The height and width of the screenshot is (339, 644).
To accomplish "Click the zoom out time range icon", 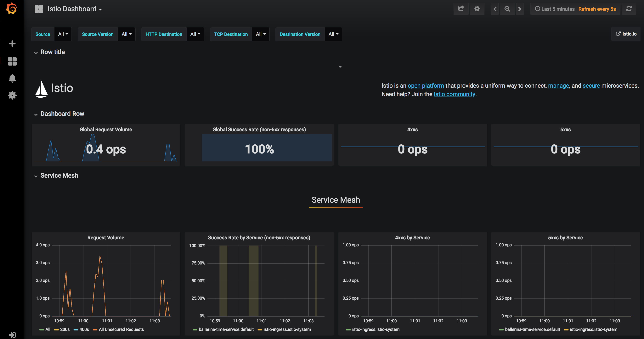I will click(507, 9).
